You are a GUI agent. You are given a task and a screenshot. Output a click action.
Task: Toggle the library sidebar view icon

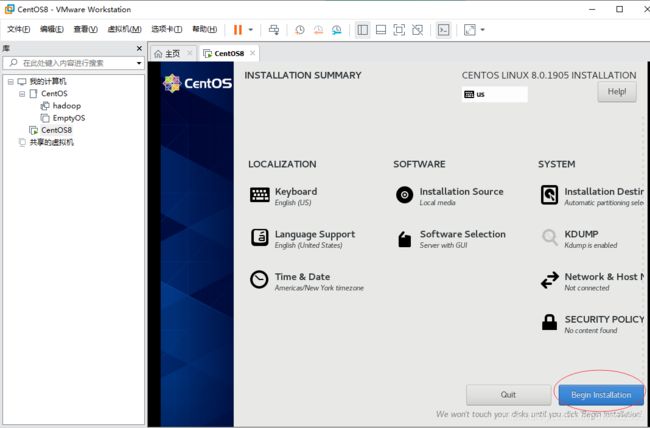tap(362, 30)
